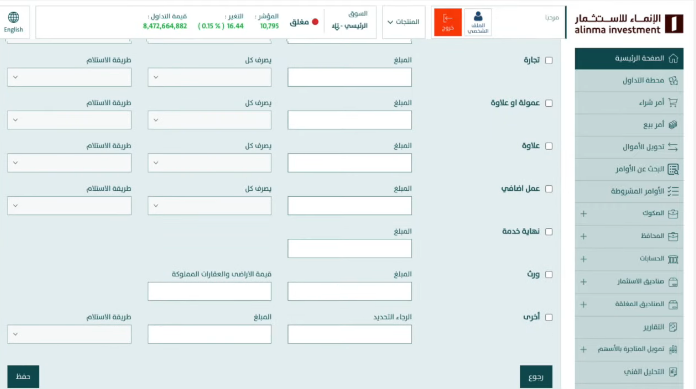Expand تمويل المتاجرة بالأسهم plus sign

(x=584, y=349)
